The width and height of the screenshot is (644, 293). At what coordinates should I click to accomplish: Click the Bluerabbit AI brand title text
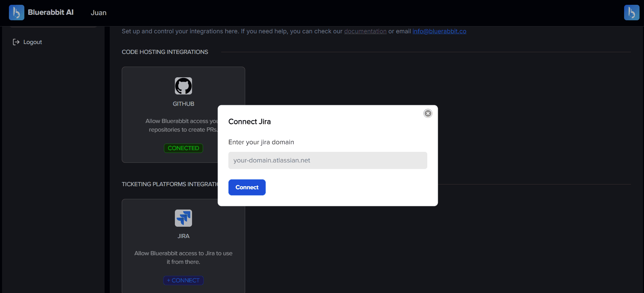51,12
